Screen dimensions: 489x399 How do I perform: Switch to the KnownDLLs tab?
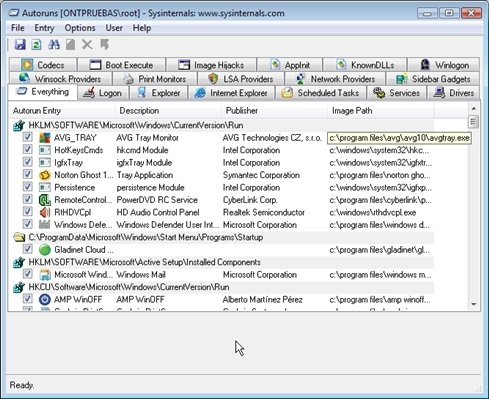pos(365,65)
